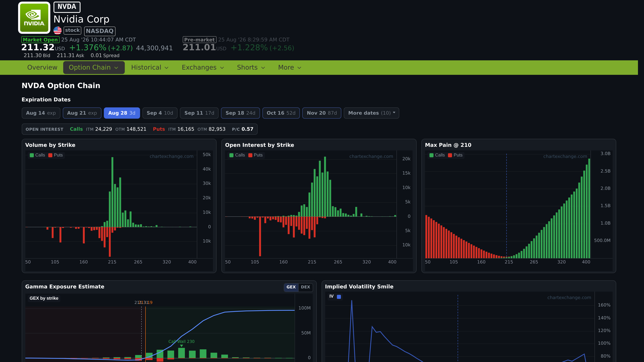Open the Historical menu
Screen dimensions: 644x362
(150, 67)
